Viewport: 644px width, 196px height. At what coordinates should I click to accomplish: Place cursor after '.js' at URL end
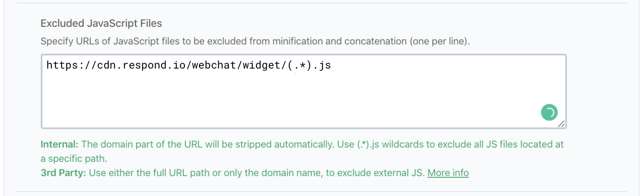click(x=332, y=66)
